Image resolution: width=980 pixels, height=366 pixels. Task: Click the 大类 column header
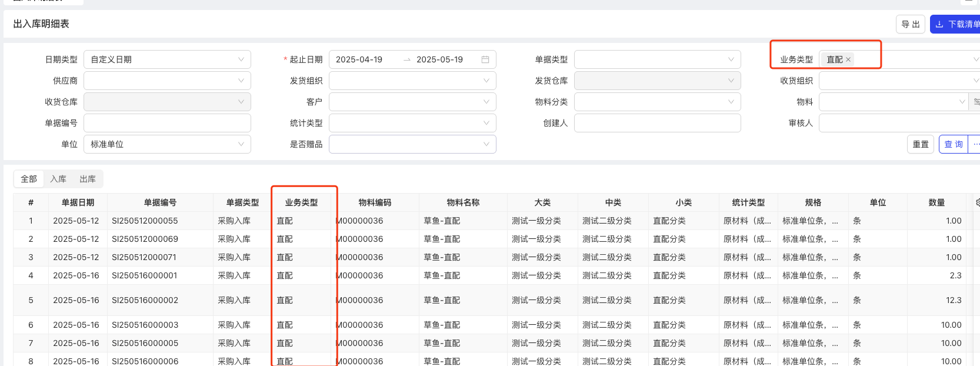[x=542, y=202]
